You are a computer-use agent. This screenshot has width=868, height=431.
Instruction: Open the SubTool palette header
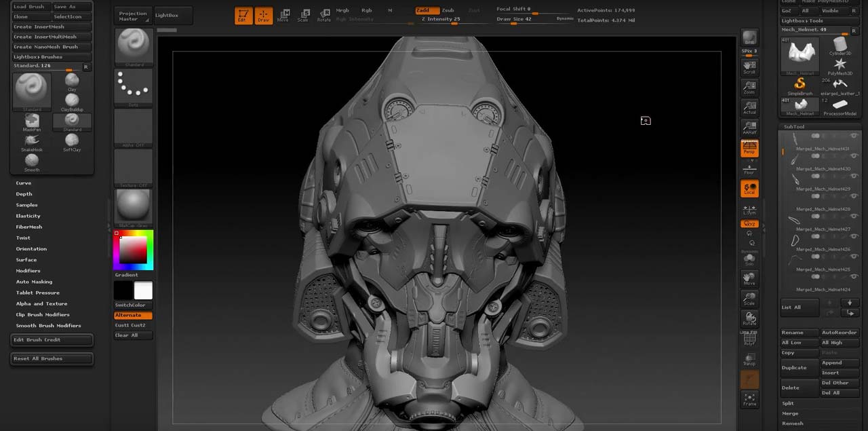[794, 126]
